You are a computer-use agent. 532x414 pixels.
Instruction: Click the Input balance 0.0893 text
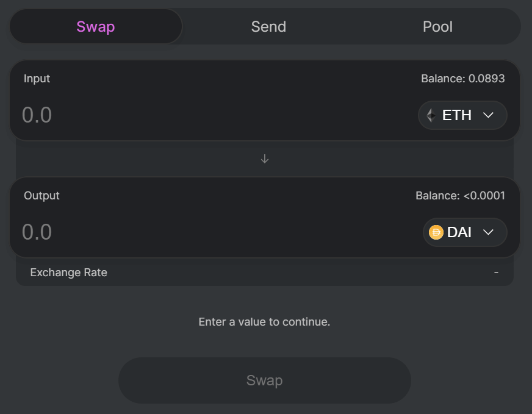click(462, 79)
